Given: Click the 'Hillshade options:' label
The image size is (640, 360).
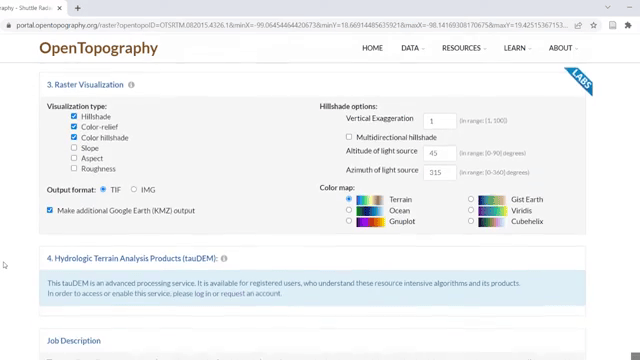Looking at the screenshot, I should 348,106.
